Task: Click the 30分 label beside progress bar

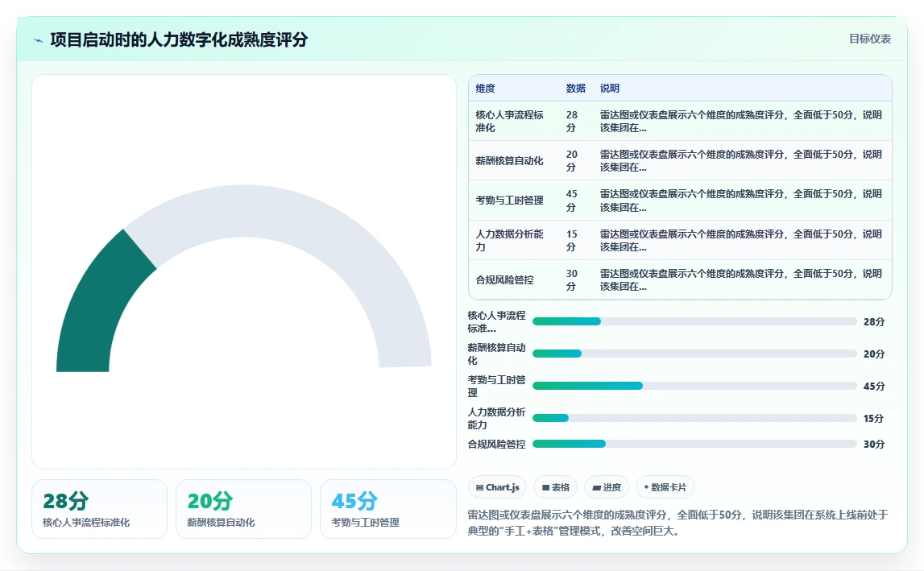Action: click(874, 445)
